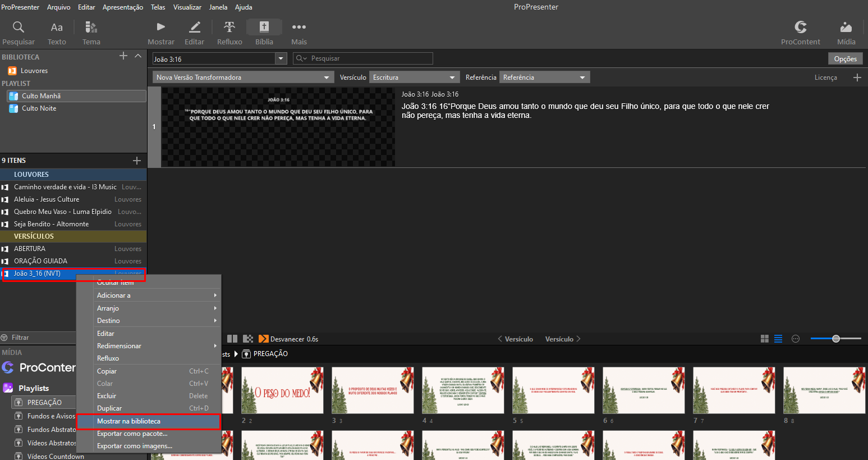Open the Apresentação menu
The height and width of the screenshot is (460, 868).
(123, 7)
